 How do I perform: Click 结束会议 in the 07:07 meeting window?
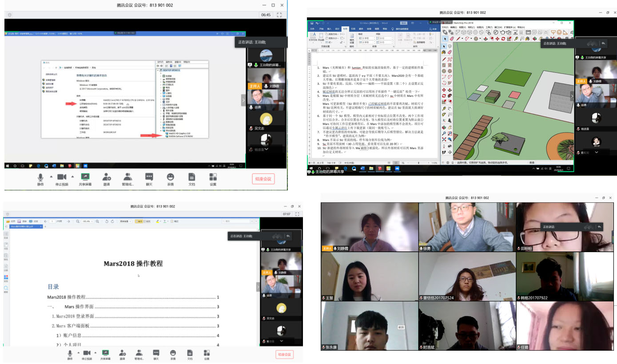[284, 354]
